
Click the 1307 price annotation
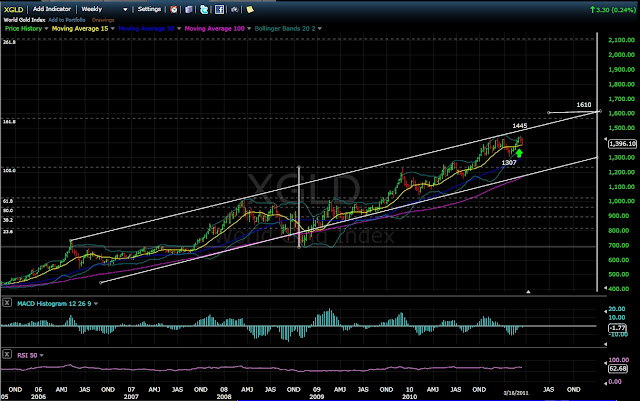click(x=509, y=163)
